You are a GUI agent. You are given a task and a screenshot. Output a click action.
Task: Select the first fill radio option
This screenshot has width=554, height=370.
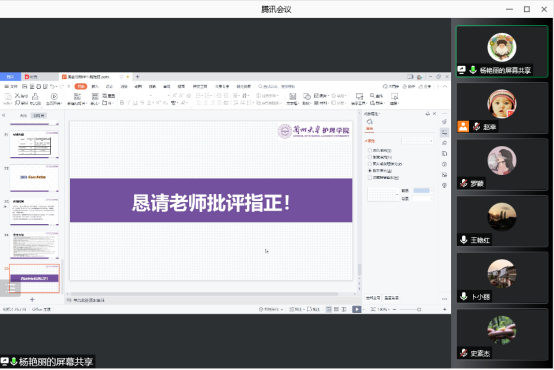point(370,151)
